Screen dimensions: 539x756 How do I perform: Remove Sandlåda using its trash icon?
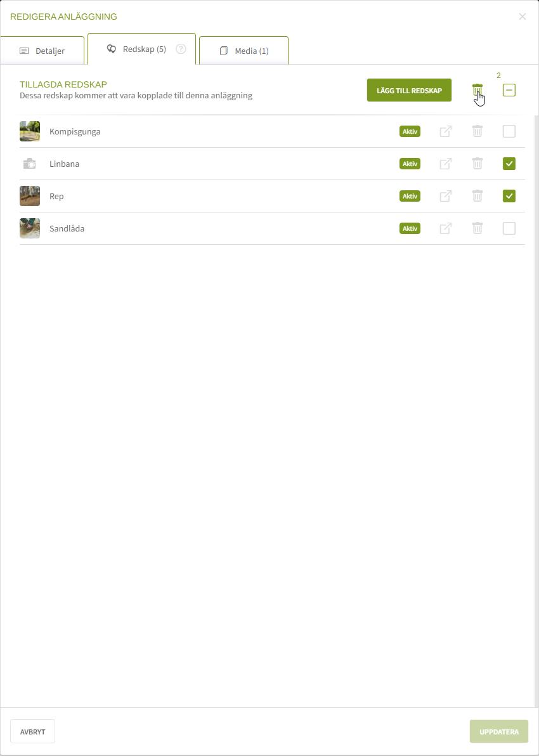point(477,228)
